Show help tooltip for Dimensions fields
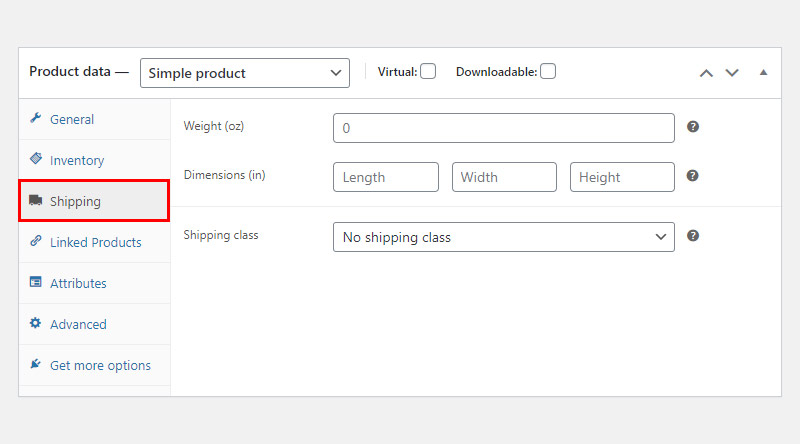Image resolution: width=800 pixels, height=444 pixels. [692, 176]
